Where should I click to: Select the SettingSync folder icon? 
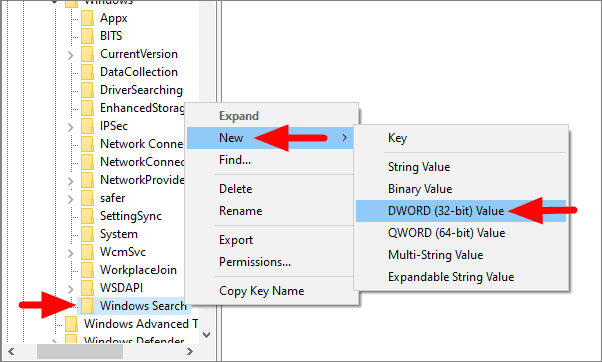click(88, 216)
